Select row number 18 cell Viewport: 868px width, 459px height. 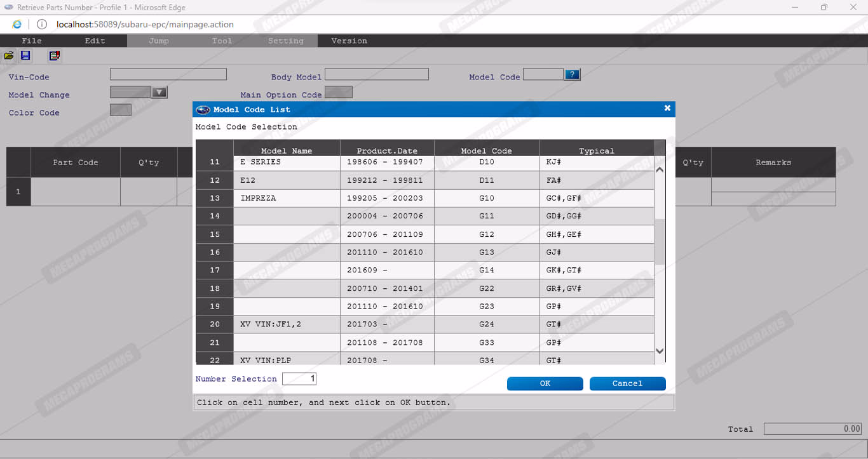pos(215,288)
